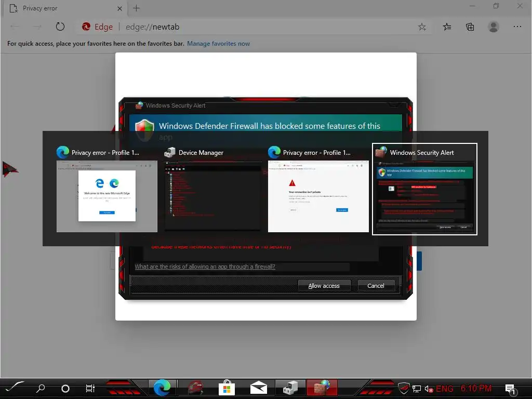Viewport: 532px width, 399px height.
Task: Open the Start menu on taskbar
Action: point(15,388)
